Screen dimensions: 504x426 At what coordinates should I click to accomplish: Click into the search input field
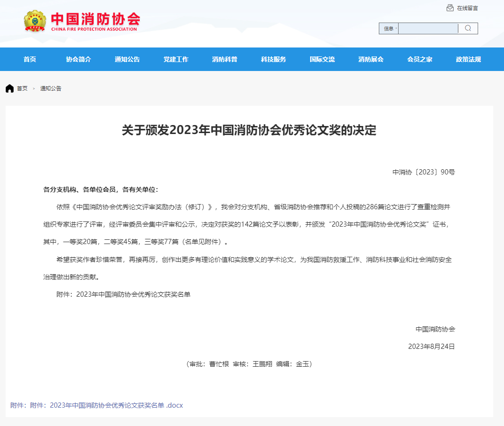pos(428,29)
